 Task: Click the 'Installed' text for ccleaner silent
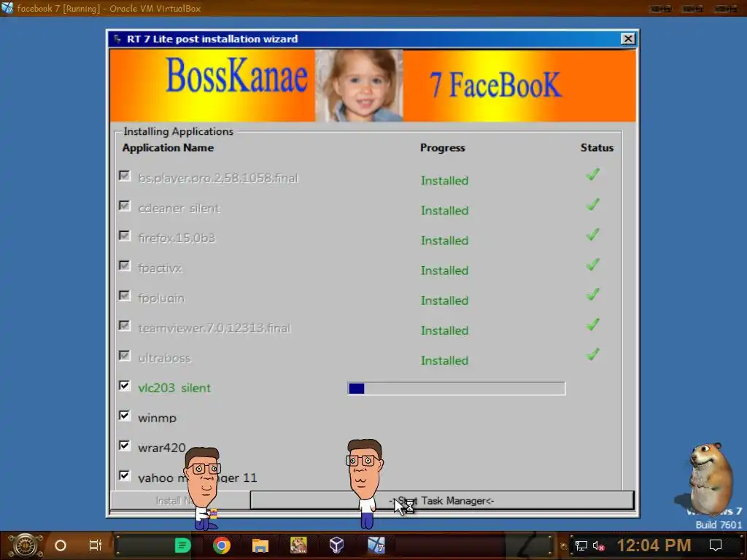point(444,211)
